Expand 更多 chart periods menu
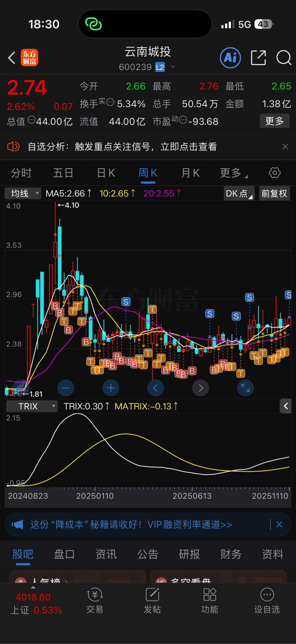The width and height of the screenshot is (296, 644). click(x=233, y=173)
